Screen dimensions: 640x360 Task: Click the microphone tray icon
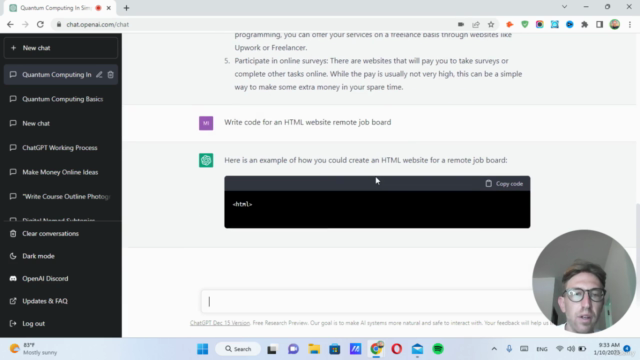[x=509, y=349]
